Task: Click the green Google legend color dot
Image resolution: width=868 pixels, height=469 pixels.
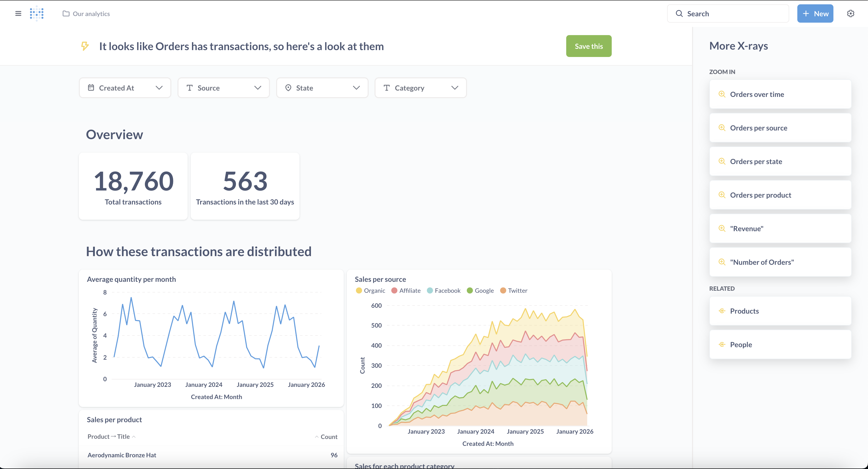Action: [470, 291]
